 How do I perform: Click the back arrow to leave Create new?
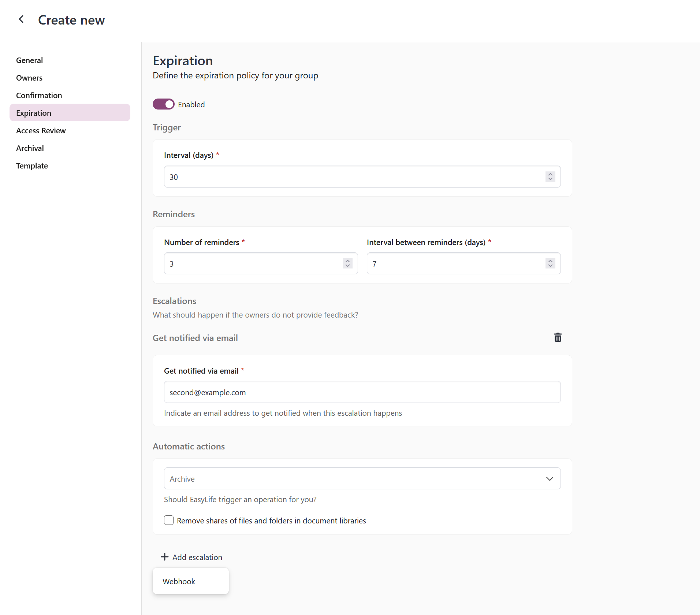(x=21, y=19)
